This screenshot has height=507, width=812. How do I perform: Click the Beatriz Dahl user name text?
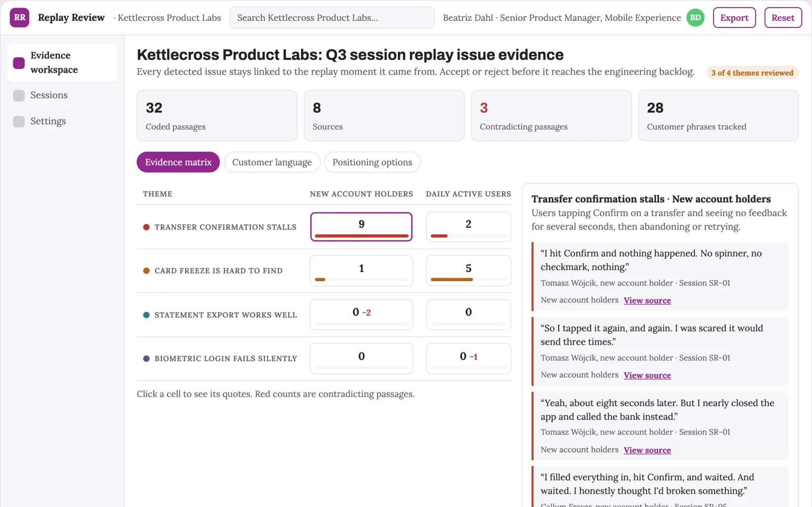click(x=468, y=18)
